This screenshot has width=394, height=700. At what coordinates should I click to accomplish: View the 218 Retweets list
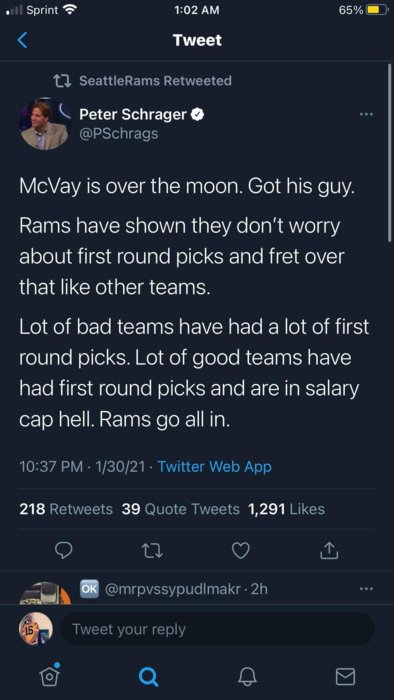click(x=66, y=509)
